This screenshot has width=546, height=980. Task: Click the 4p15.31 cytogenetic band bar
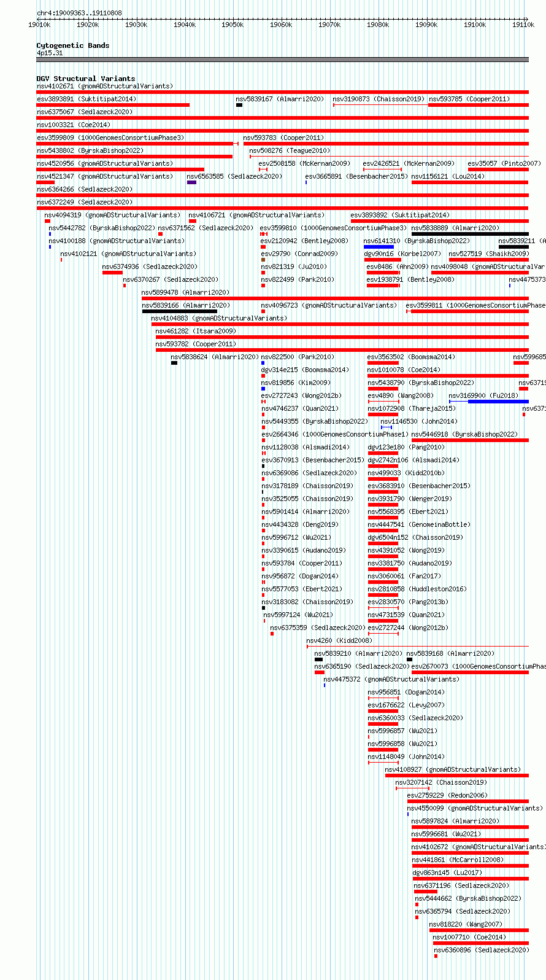[282, 60]
